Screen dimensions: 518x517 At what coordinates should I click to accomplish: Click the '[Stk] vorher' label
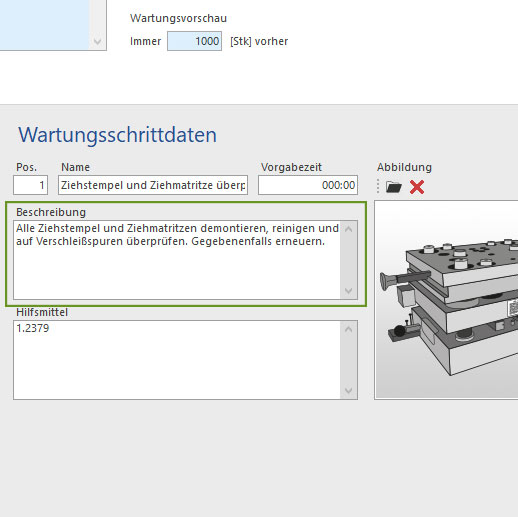(259, 41)
